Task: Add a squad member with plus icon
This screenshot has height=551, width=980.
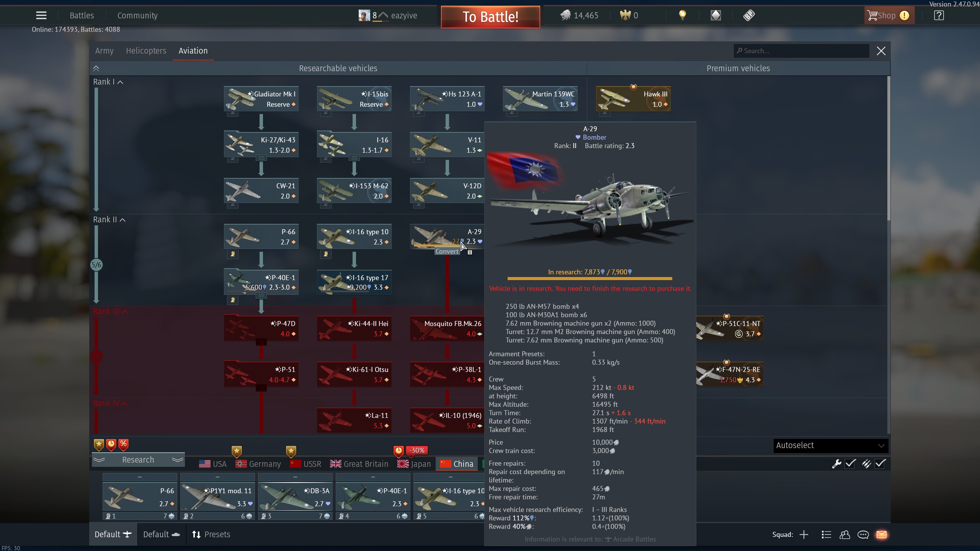Action: pos(804,535)
